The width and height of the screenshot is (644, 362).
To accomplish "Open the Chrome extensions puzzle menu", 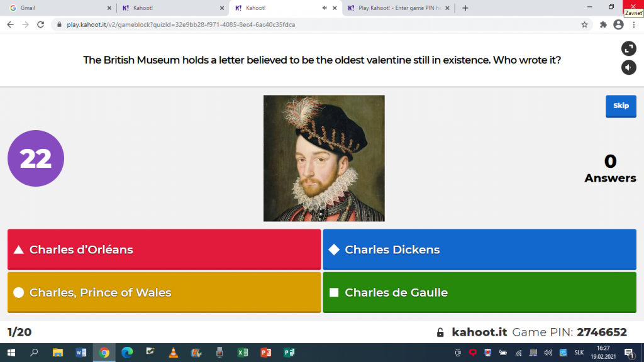I will click(x=603, y=25).
